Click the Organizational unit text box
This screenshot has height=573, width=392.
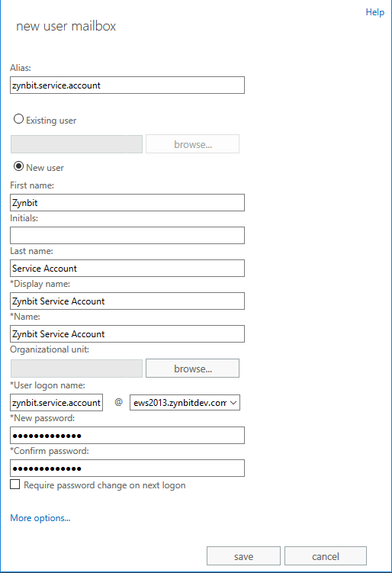point(76,369)
